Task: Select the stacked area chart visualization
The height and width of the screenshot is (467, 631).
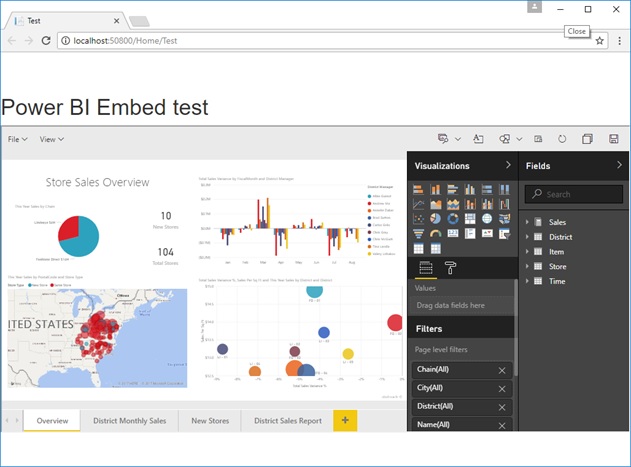Action: [453, 204]
